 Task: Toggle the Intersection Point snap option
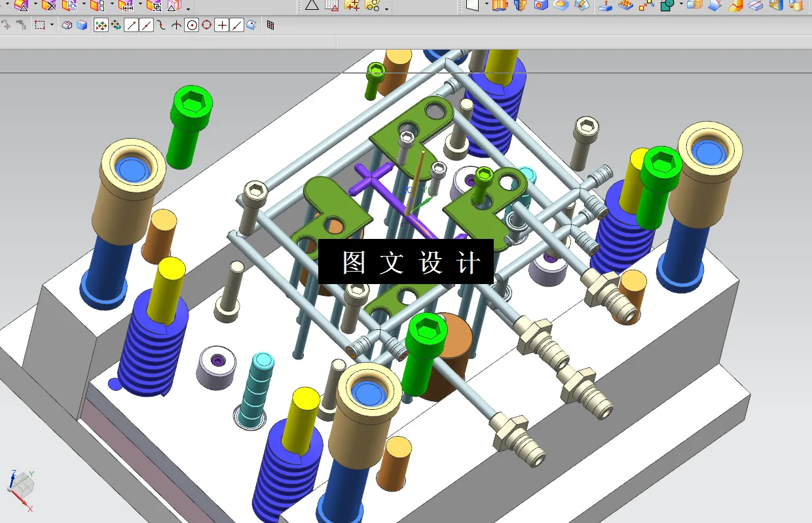(x=176, y=25)
